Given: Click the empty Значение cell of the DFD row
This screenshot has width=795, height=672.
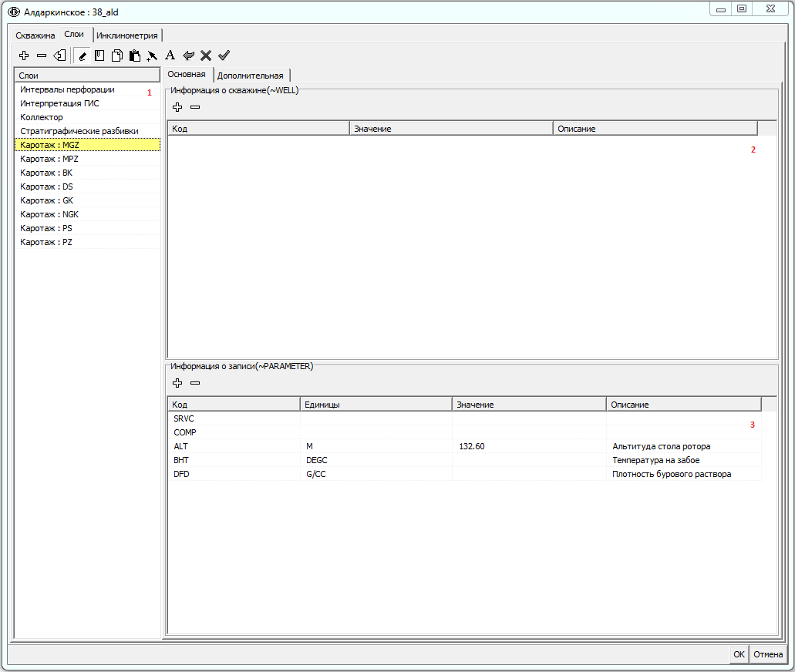Looking at the screenshot, I should [x=529, y=474].
